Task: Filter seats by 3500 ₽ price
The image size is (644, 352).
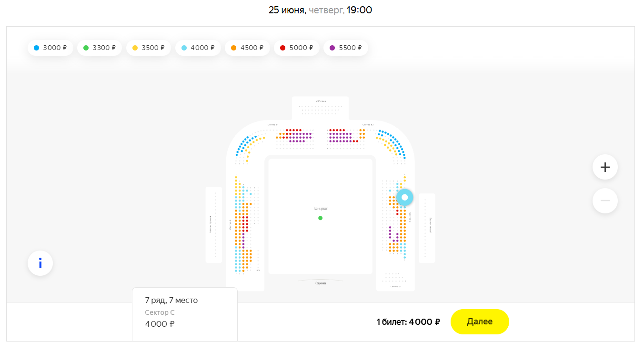Action: (x=149, y=48)
